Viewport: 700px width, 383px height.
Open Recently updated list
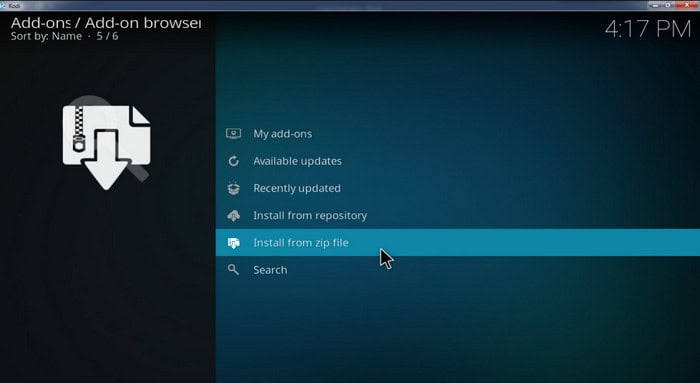(x=458, y=188)
